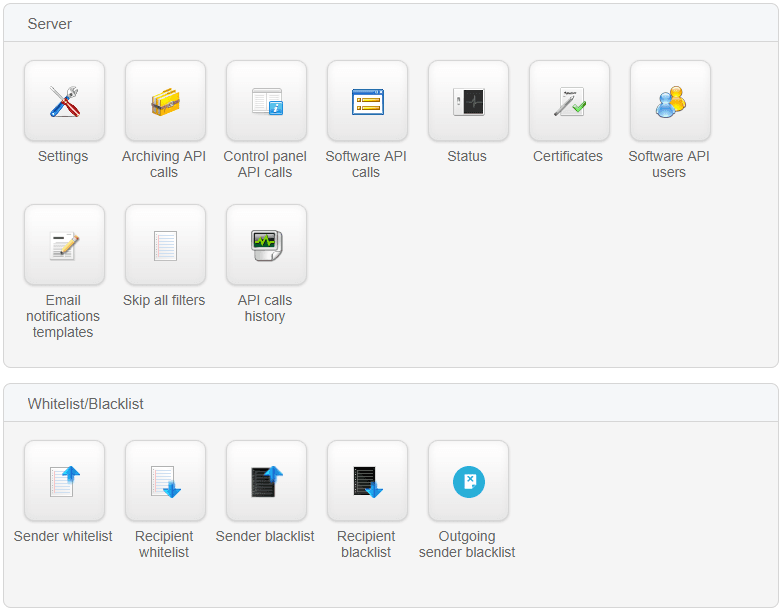Open the Email notifications templates icon
The image size is (784, 614).
point(64,245)
